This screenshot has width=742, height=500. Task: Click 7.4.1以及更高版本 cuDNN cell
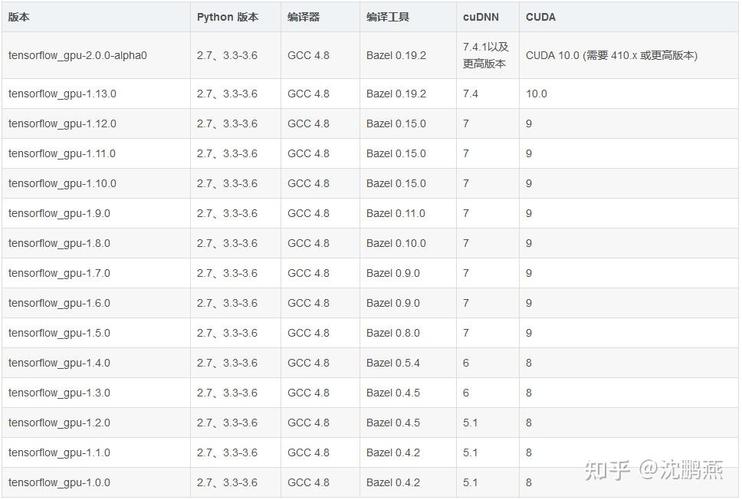486,55
